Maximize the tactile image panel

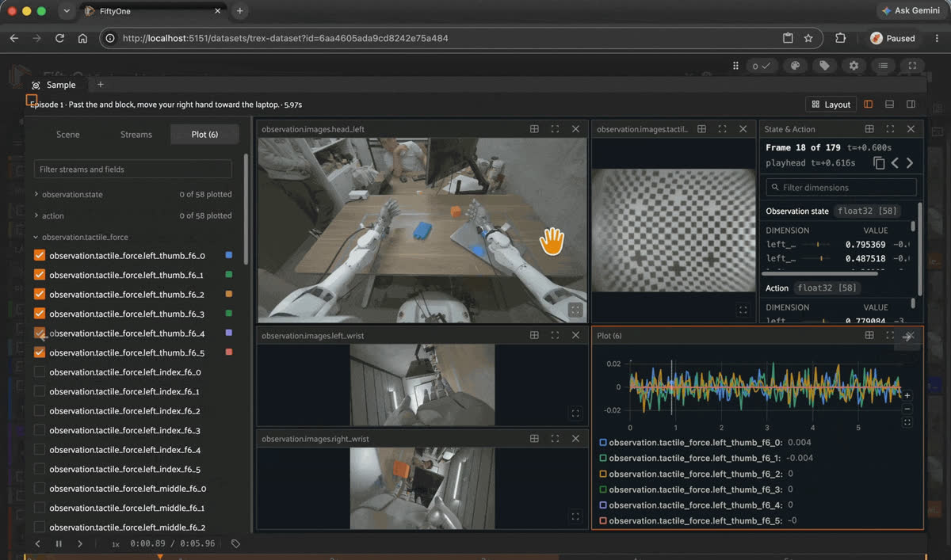pos(722,128)
